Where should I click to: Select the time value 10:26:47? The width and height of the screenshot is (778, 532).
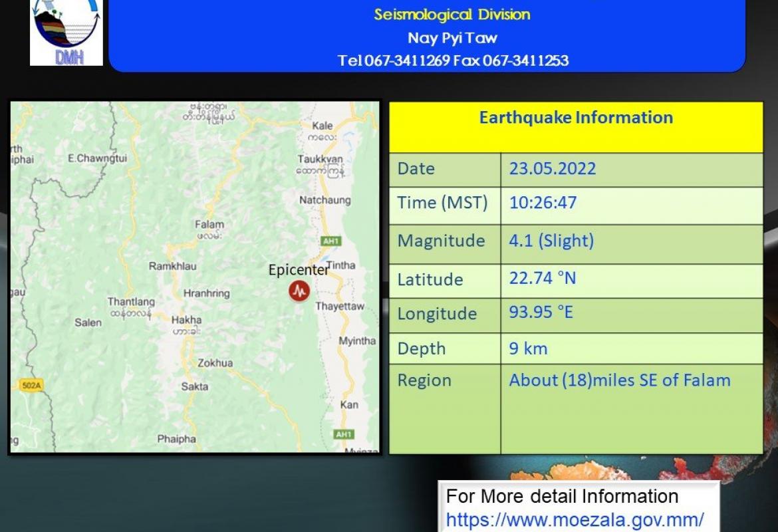pyautogui.click(x=543, y=202)
